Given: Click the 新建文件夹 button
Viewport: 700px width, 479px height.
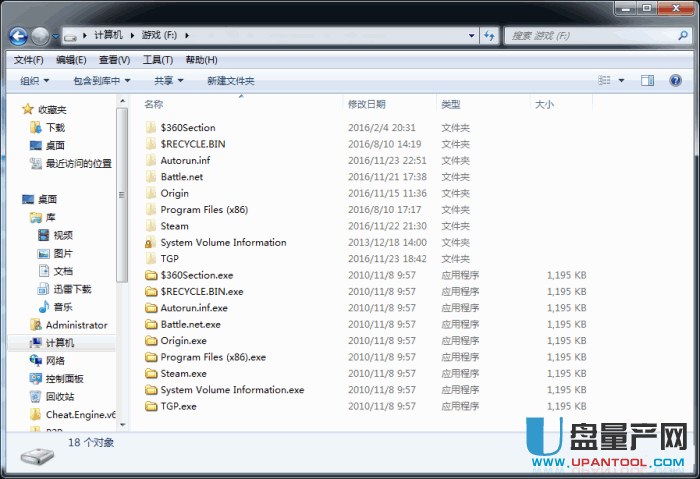Looking at the screenshot, I should point(231,81).
